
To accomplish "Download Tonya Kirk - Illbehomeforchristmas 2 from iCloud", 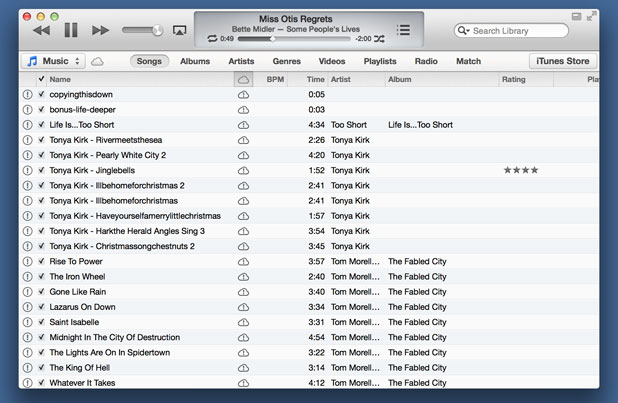I will (x=244, y=186).
